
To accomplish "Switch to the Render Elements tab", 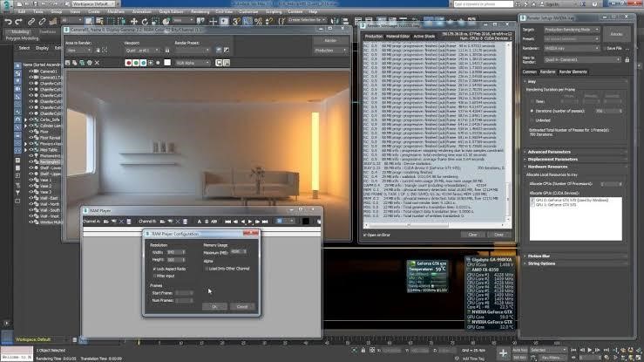I will (573, 72).
